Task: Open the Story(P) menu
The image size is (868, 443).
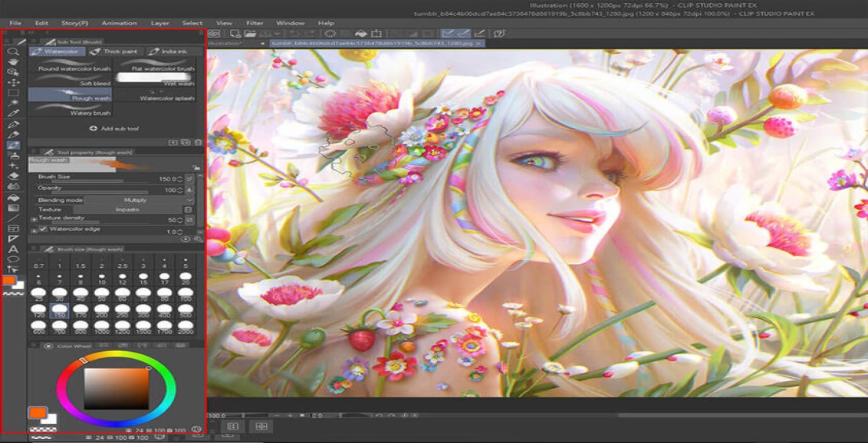Action: [75, 24]
